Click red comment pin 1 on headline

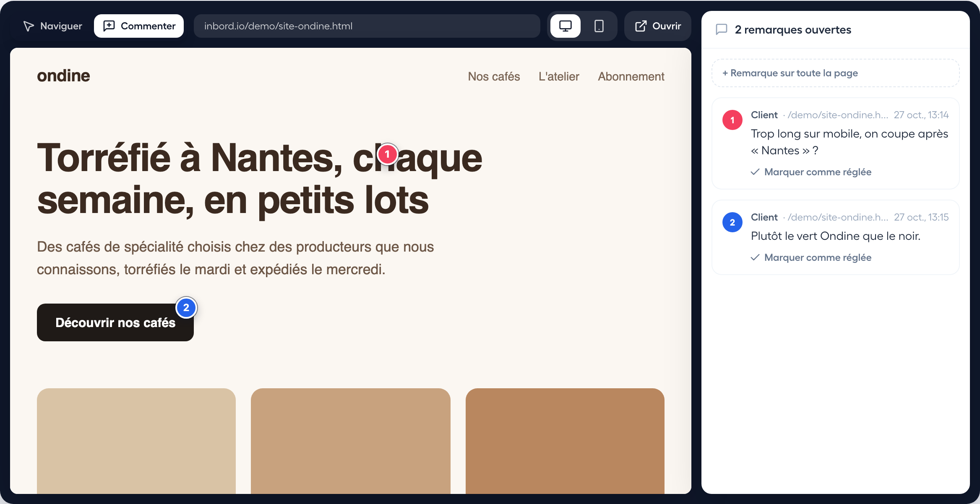(x=387, y=154)
